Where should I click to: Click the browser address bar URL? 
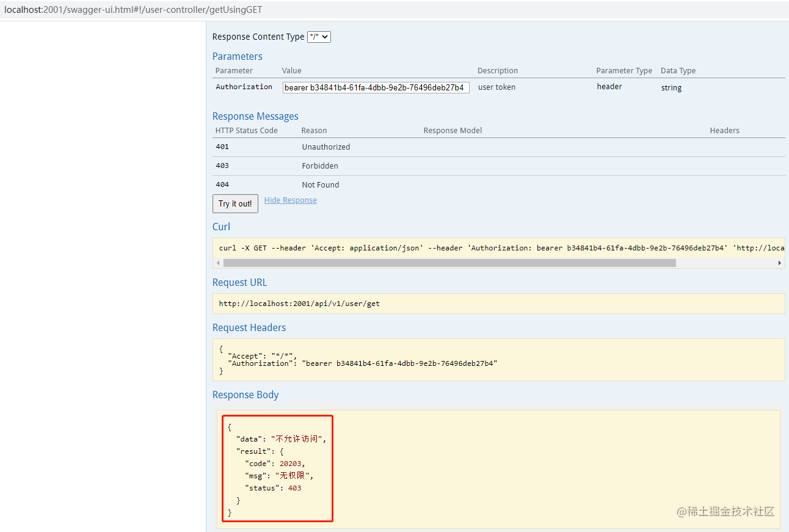click(x=134, y=10)
